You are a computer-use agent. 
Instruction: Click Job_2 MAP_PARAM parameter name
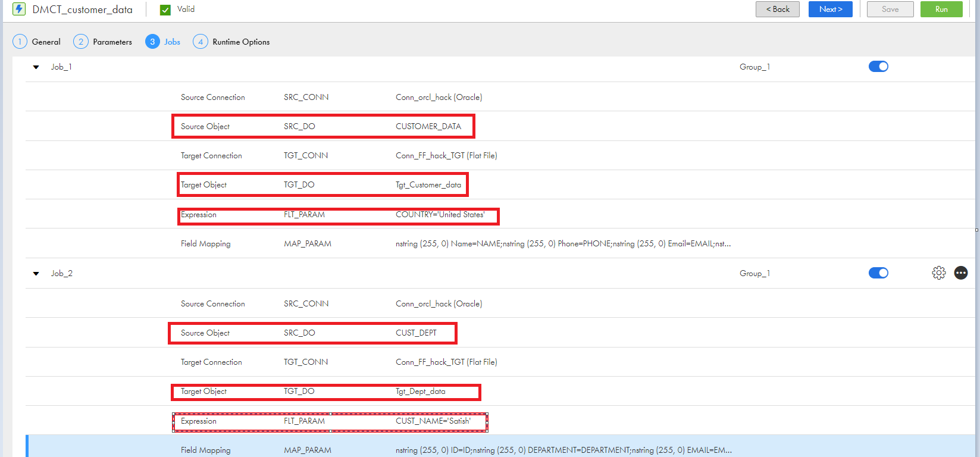[308, 450]
